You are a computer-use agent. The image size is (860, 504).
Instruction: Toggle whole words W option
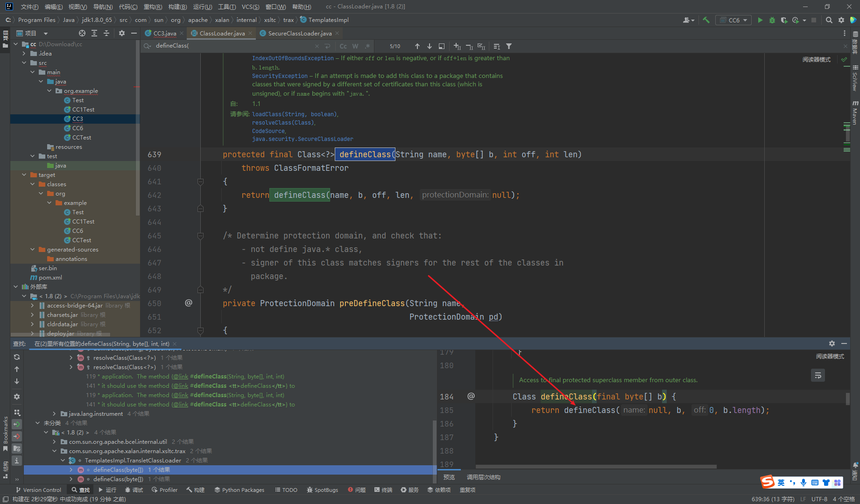click(355, 46)
